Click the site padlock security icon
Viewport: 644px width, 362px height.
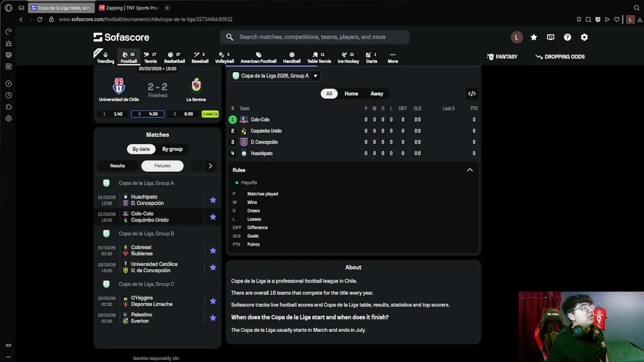[x=51, y=19]
